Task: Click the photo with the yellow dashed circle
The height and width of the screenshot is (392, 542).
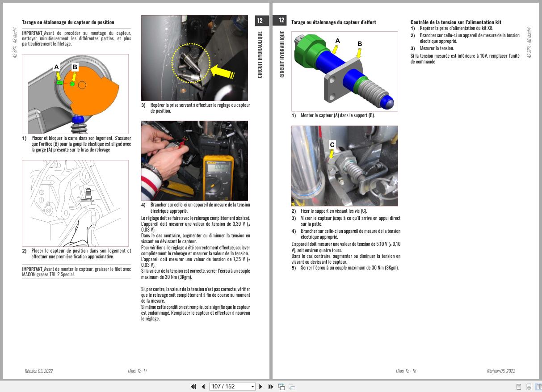Action: tap(194, 58)
